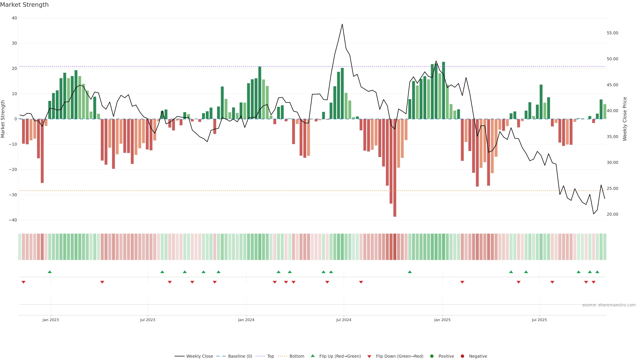
Task: Click the Flip Up green triangle legend icon
Action: point(312,356)
